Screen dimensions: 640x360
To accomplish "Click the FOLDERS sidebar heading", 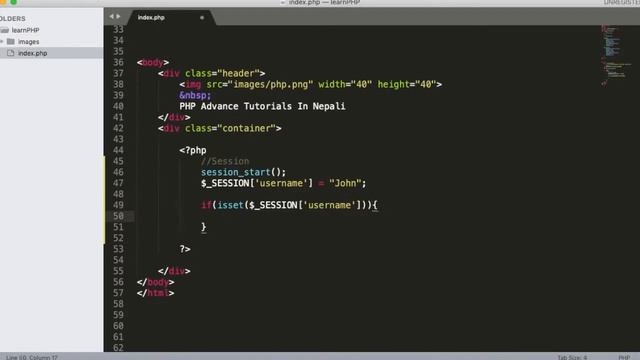I will tap(13, 19).
